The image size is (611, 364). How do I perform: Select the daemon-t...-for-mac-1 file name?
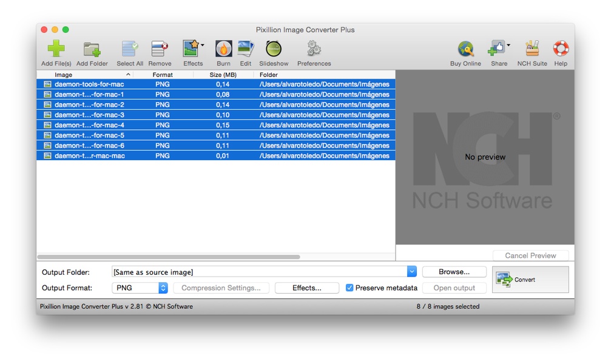click(x=89, y=94)
